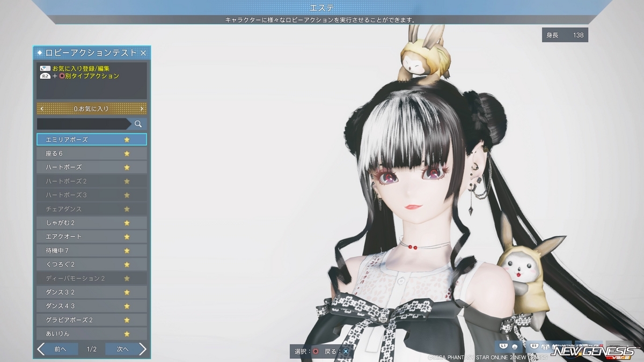Image resolution: width=644 pixels, height=362 pixels.
Task: Select エミリアポーズ action
Action: click(92, 139)
